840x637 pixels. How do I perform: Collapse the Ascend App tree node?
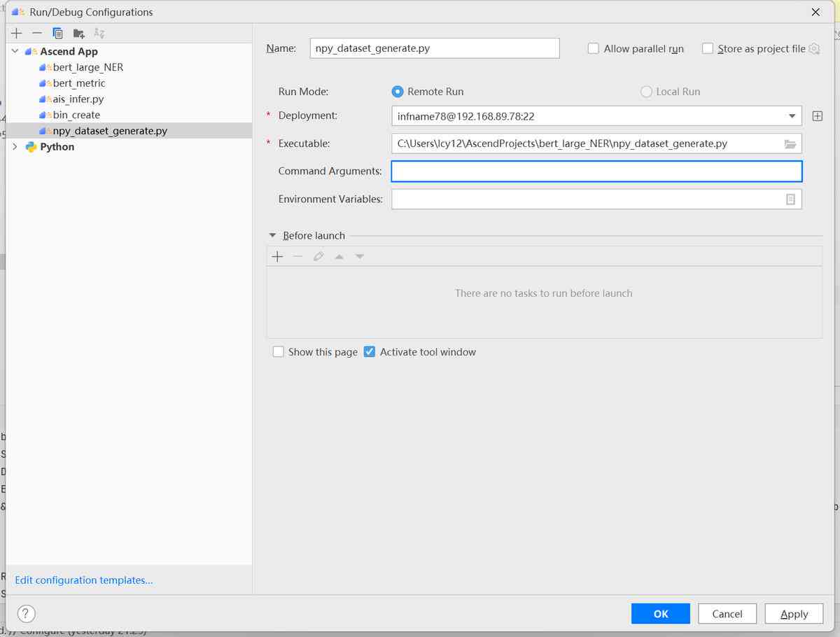pos(15,51)
